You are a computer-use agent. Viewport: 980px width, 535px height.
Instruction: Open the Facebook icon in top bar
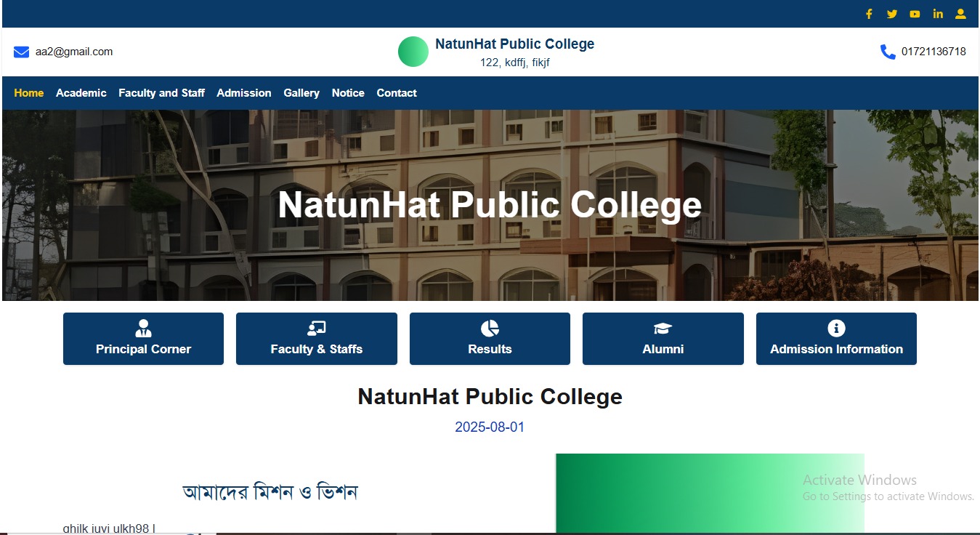[x=869, y=14]
